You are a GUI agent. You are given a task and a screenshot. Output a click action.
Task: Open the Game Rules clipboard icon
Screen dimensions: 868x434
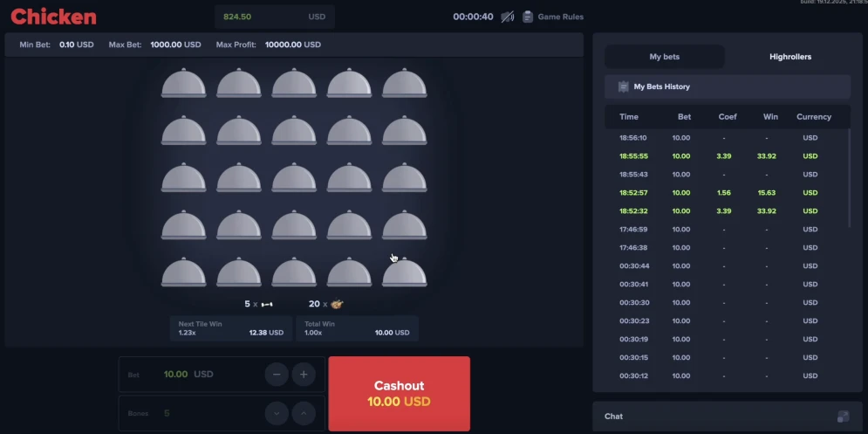(x=528, y=17)
